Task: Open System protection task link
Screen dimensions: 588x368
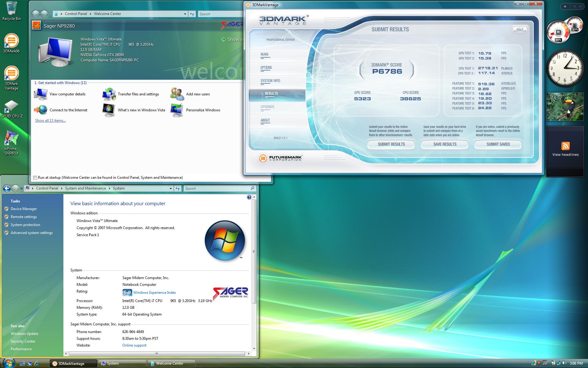Action: pyautogui.click(x=25, y=225)
